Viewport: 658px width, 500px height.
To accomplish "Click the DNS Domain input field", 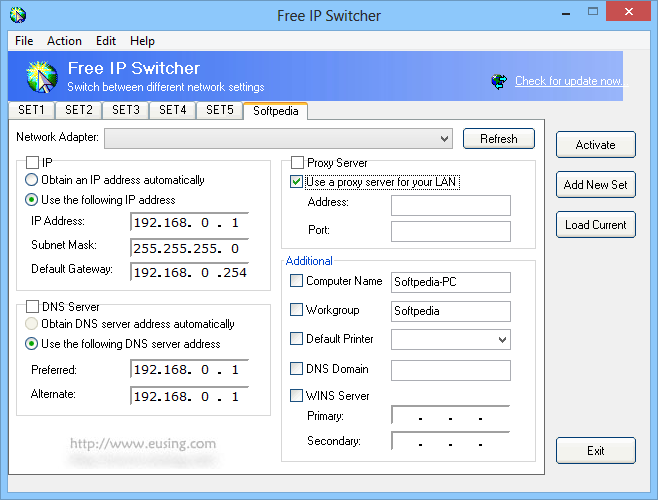I will (451, 370).
